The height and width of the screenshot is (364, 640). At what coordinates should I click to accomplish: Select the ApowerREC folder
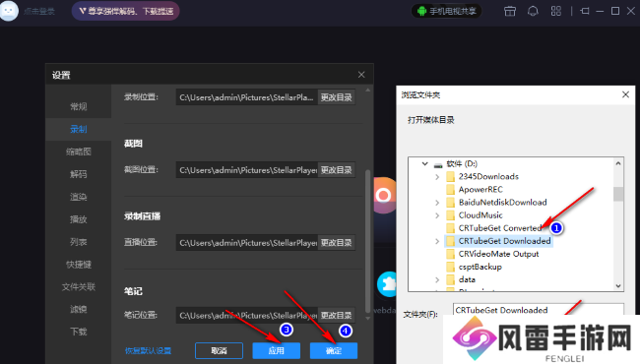[x=480, y=190]
